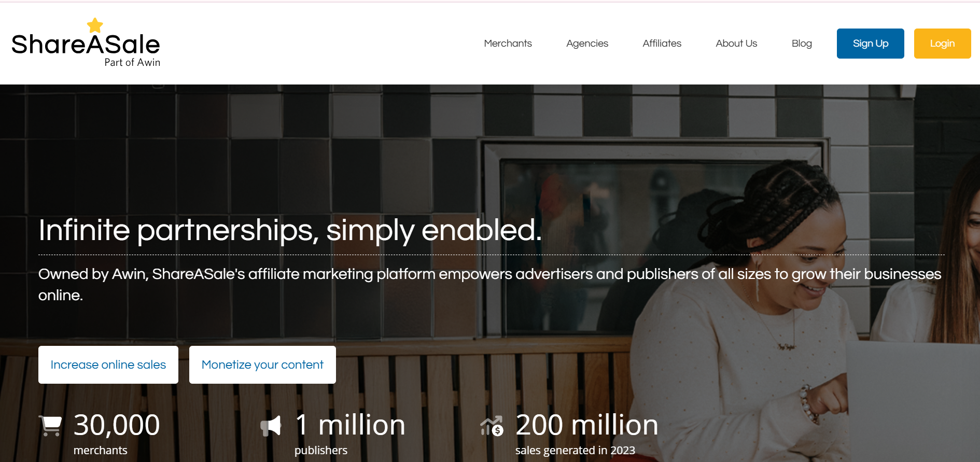
Task: Click the 200 million sales statistic
Action: (x=586, y=433)
